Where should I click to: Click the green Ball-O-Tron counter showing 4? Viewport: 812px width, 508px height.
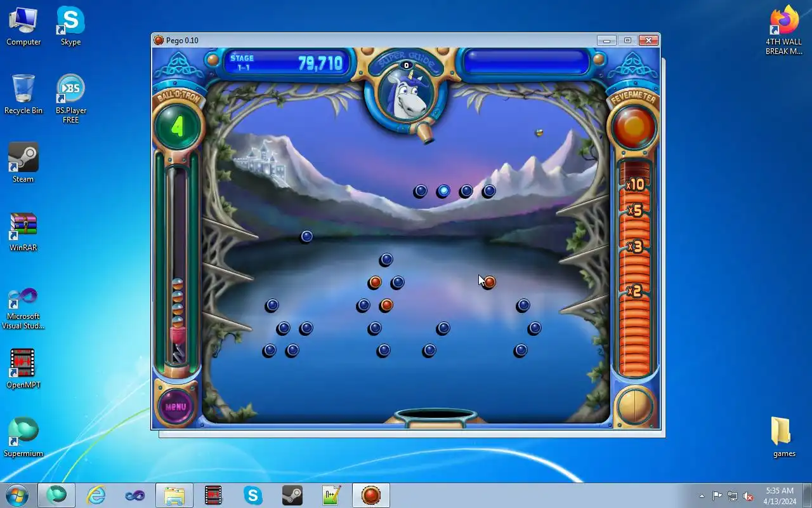click(178, 126)
